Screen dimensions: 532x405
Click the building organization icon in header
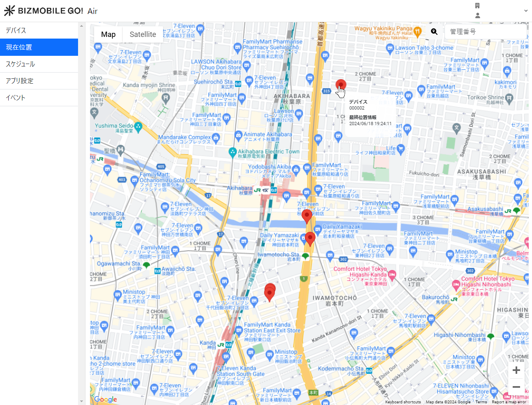477,6
